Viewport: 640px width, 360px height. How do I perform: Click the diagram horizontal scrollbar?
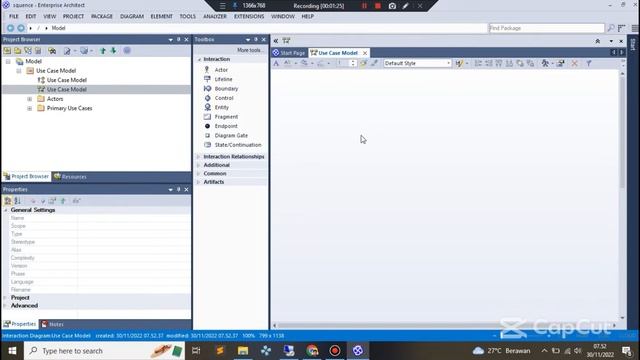[x=445, y=325]
